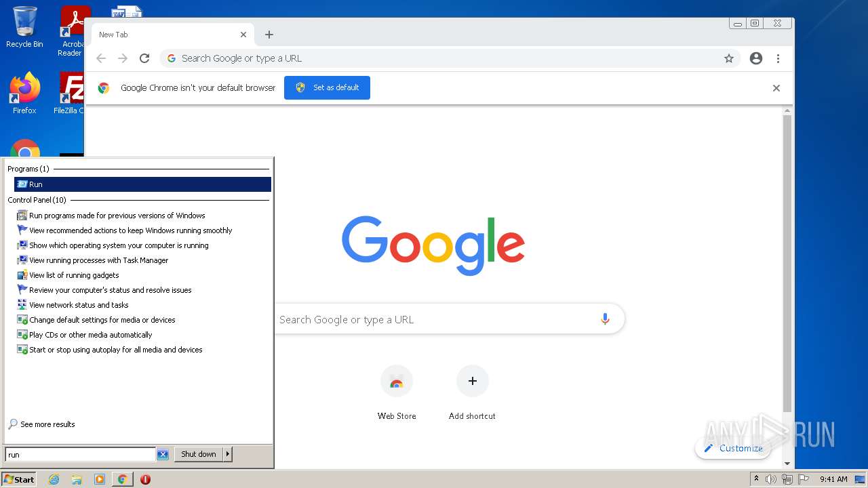Click the Google page search box
868x488 pixels.
(434, 319)
